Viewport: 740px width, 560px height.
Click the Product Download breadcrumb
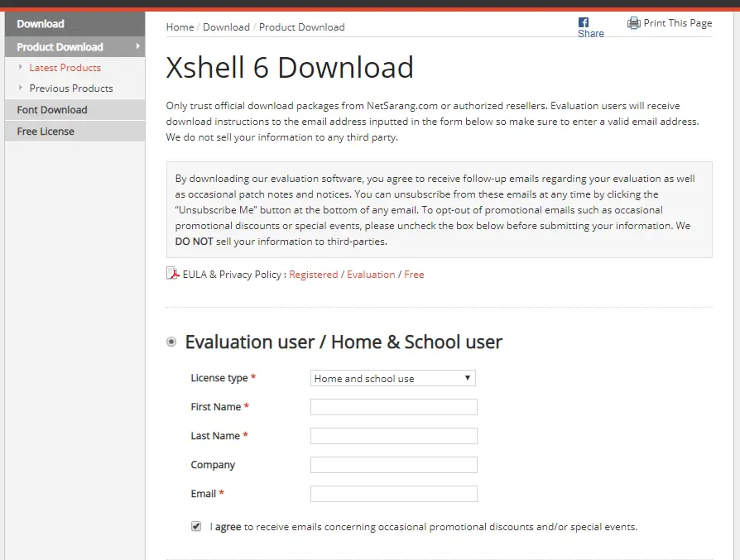coord(301,27)
